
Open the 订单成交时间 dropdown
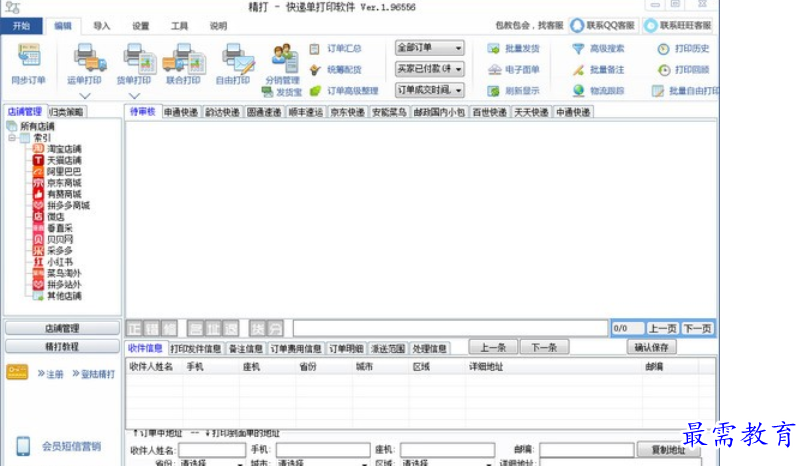coord(430,90)
